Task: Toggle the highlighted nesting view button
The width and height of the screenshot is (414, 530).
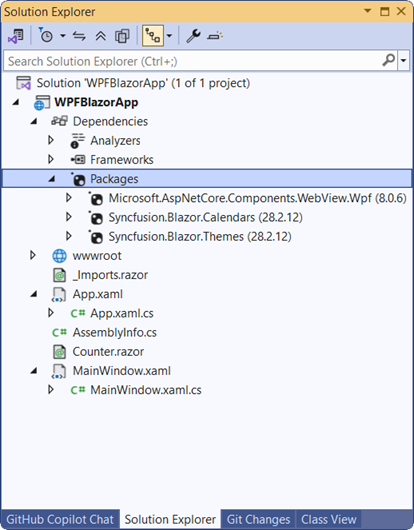Action: (x=153, y=35)
